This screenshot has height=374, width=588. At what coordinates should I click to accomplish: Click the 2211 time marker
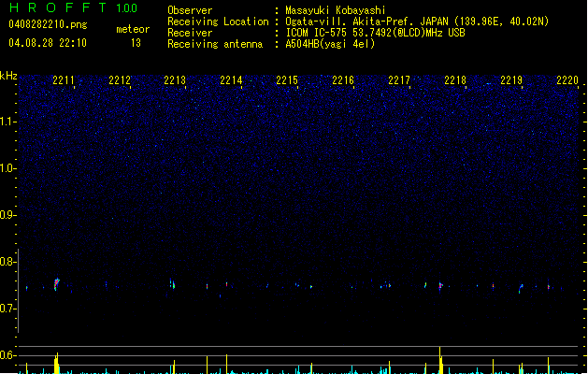click(64, 80)
